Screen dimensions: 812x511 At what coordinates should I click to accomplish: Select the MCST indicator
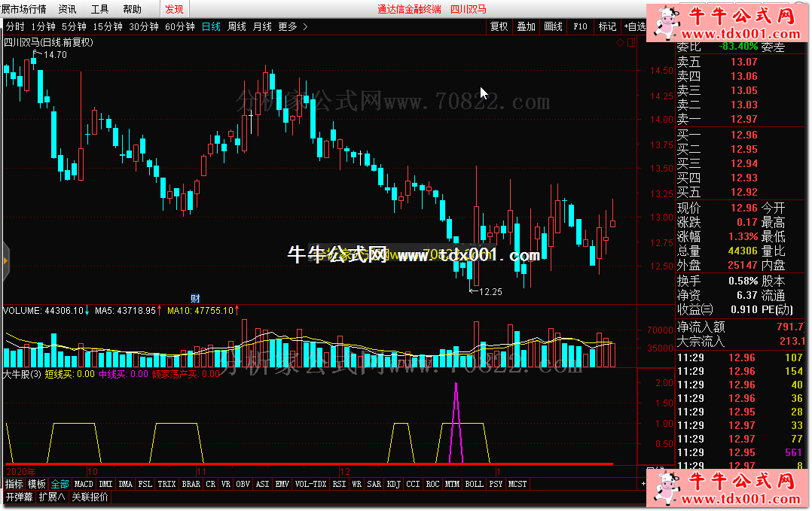517,484
